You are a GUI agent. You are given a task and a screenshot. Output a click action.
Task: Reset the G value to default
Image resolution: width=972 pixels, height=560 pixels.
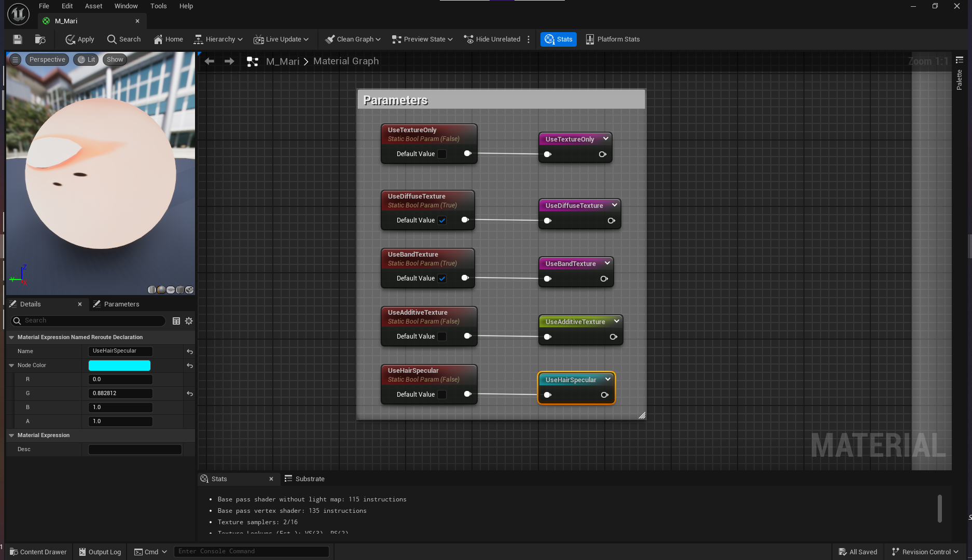190,394
